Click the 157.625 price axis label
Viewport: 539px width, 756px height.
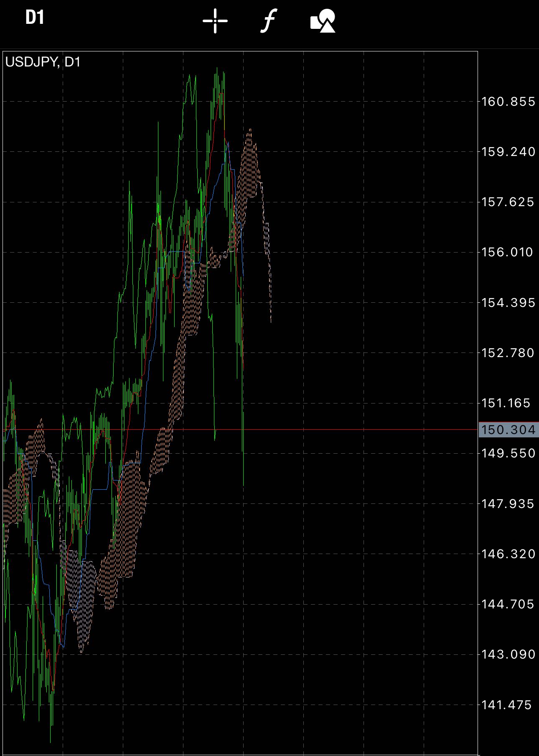[x=508, y=202]
